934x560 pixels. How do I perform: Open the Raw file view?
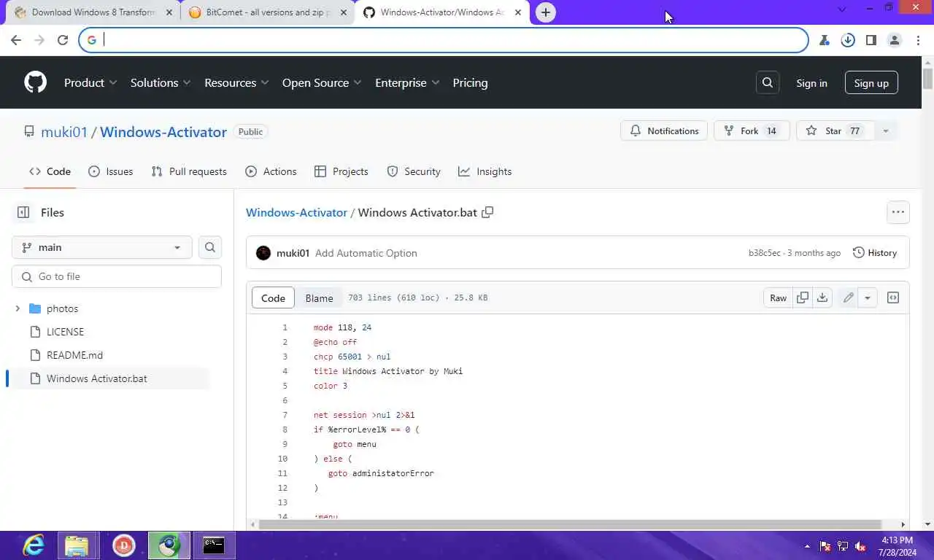778,297
